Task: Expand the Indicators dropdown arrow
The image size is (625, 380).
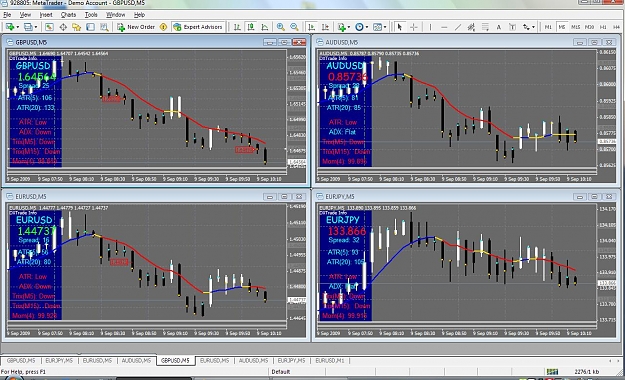Action: (x=349, y=27)
